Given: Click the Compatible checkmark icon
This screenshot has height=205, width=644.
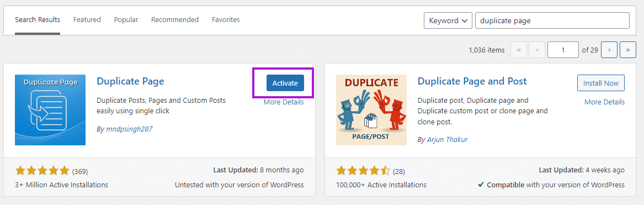Looking at the screenshot, I should 481,185.
